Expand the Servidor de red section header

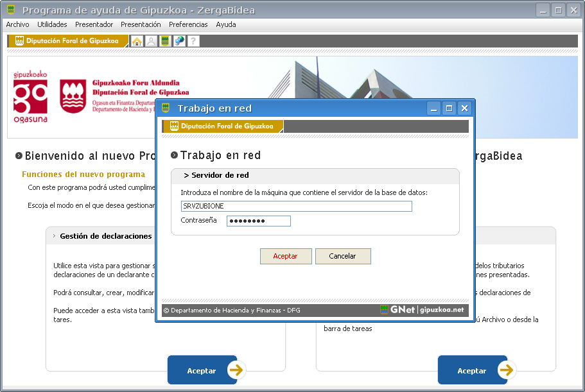216,175
